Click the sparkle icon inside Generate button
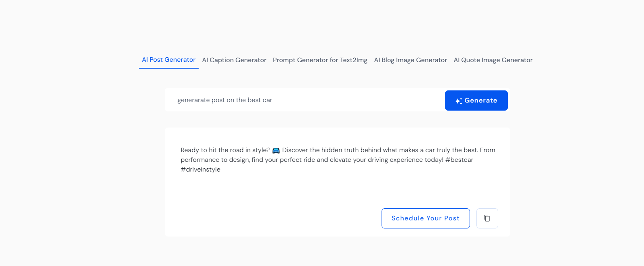 tap(458, 101)
